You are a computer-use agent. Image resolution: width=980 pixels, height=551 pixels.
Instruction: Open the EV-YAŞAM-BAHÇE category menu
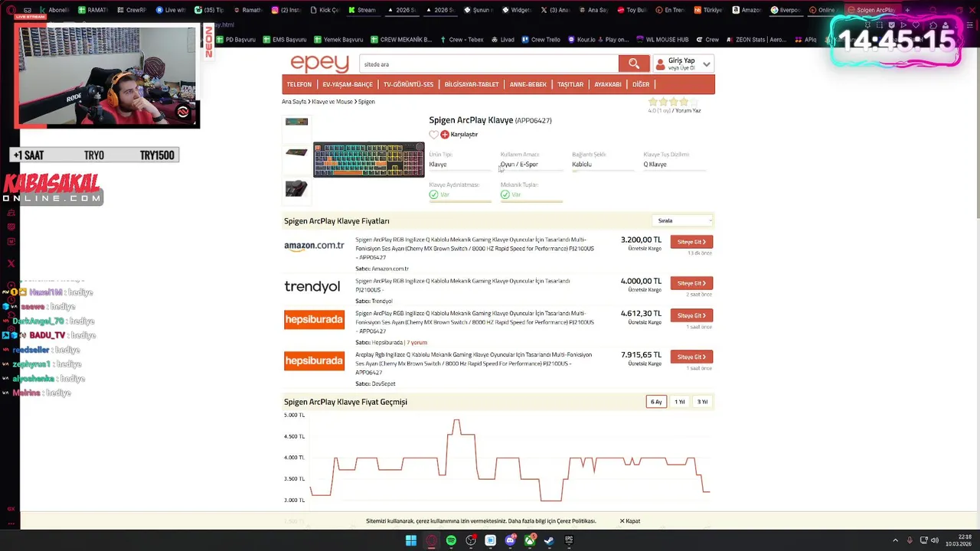(348, 84)
